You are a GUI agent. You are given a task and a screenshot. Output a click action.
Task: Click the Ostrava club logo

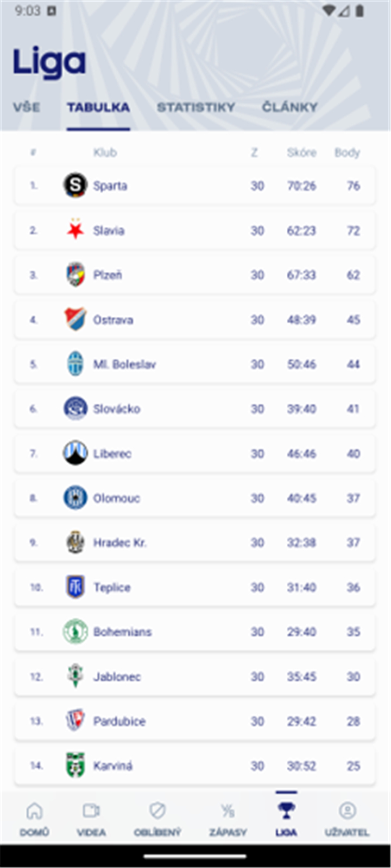[75, 320]
